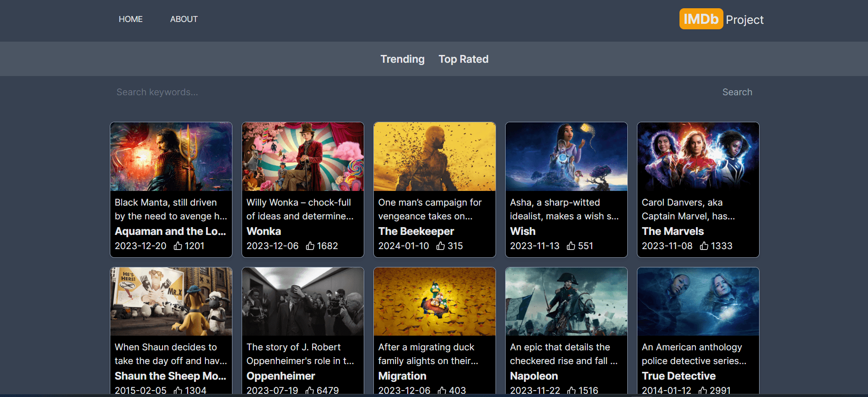Click the 'Oppenheimer' movie title
868x397 pixels.
[x=280, y=376]
